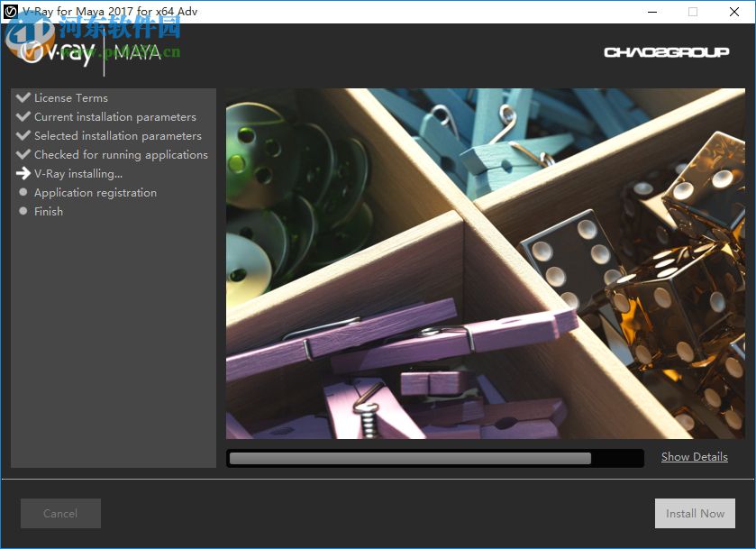
Task: Select the Finish step in the sidebar
Action: pyautogui.click(x=48, y=211)
